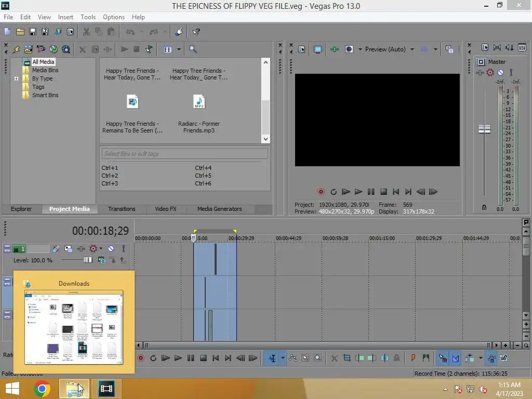Click the What's This help icon
This screenshot has width=532, height=399.
(196, 32)
